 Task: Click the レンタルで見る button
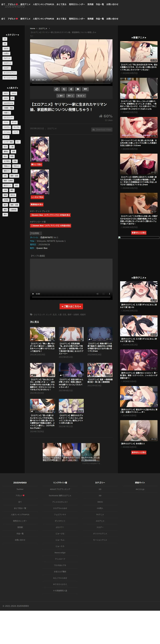37,197
